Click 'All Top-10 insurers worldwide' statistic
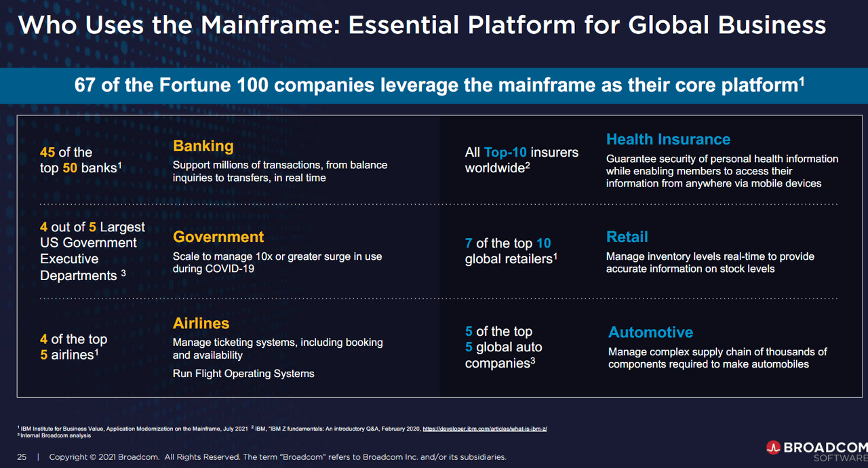This screenshot has width=868, height=468. (x=521, y=160)
